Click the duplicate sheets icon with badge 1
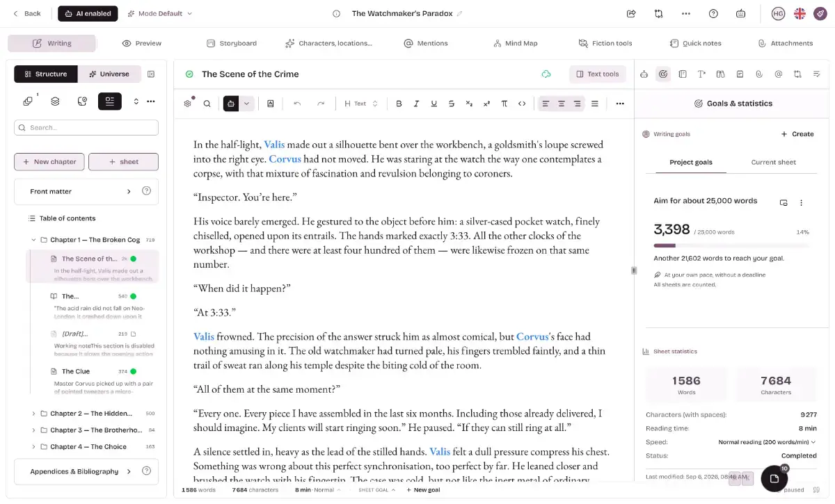835x504 pixels. pyautogui.click(x=28, y=101)
